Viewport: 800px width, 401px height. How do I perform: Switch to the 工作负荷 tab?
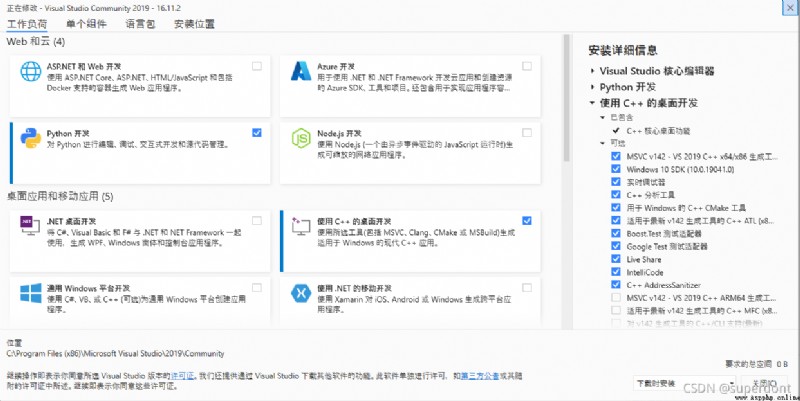tap(27, 24)
